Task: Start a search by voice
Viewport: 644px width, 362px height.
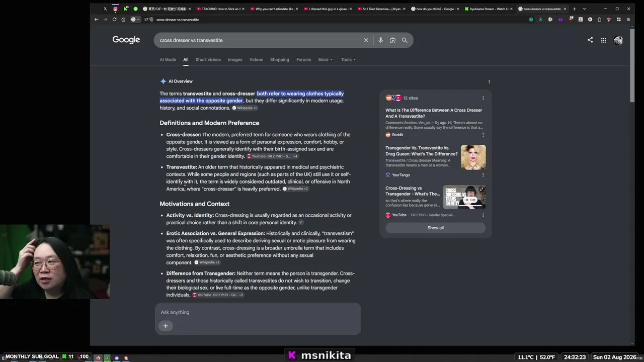Action: (380, 40)
